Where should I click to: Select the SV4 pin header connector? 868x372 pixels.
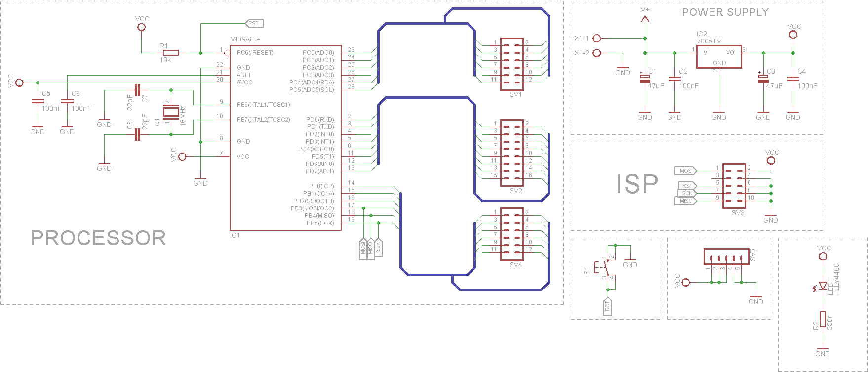(x=512, y=234)
